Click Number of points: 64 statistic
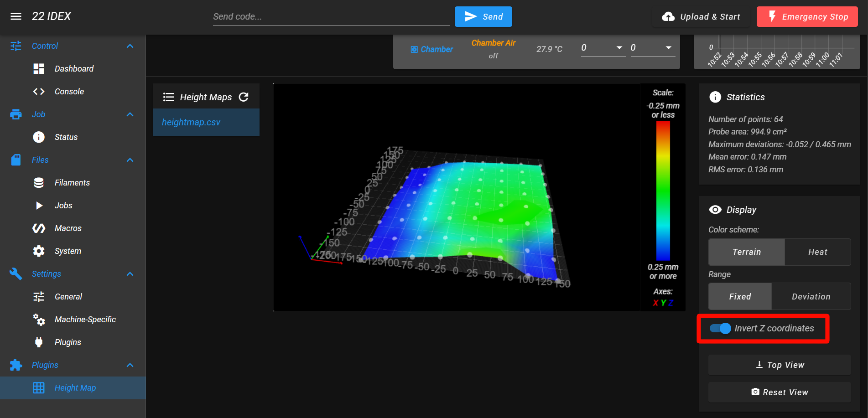The width and height of the screenshot is (868, 418). coord(745,119)
